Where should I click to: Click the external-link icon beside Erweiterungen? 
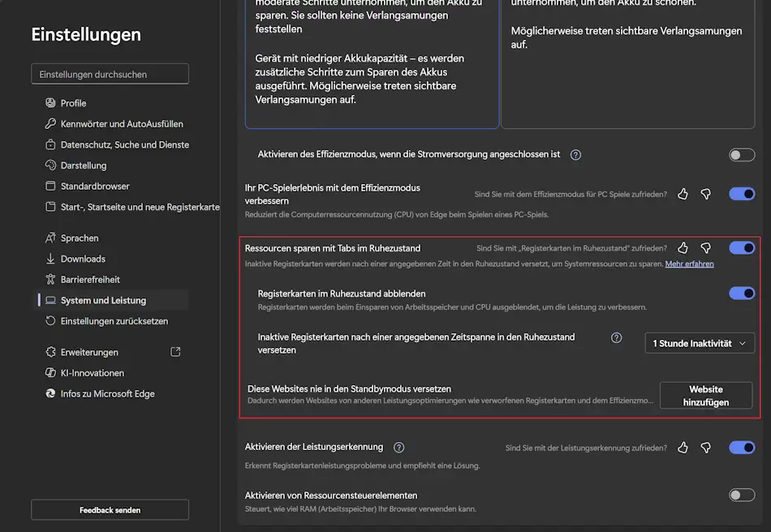click(174, 352)
